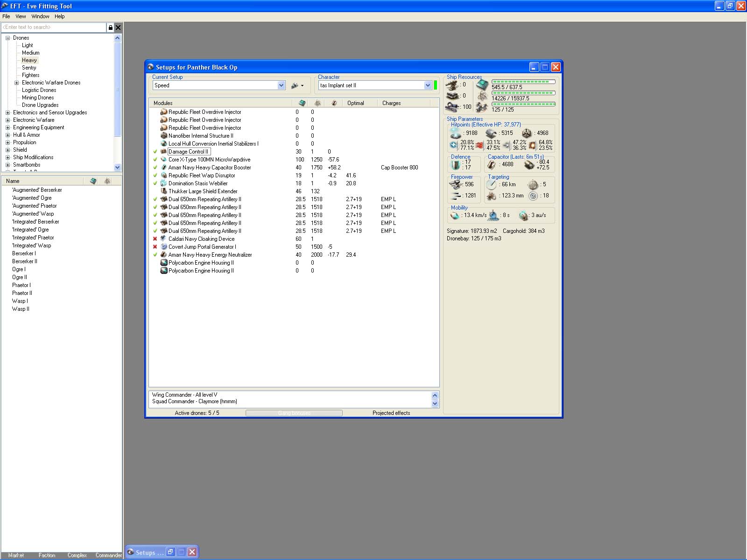Screen dimensions: 747x560
Task: Click the powergrid icon in Ship Resources
Action: click(482, 96)
